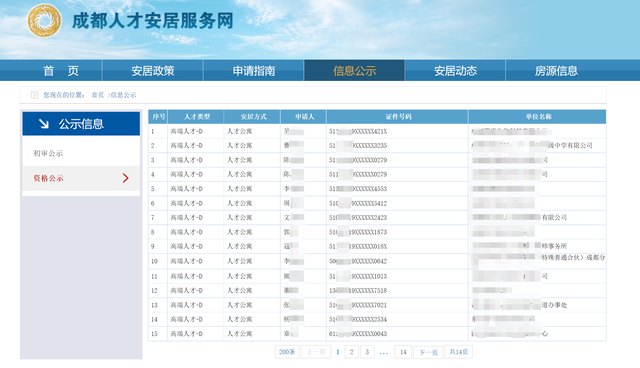Go to page 2 in pagination
Viewport: 640px width, 368px height.
click(351, 352)
